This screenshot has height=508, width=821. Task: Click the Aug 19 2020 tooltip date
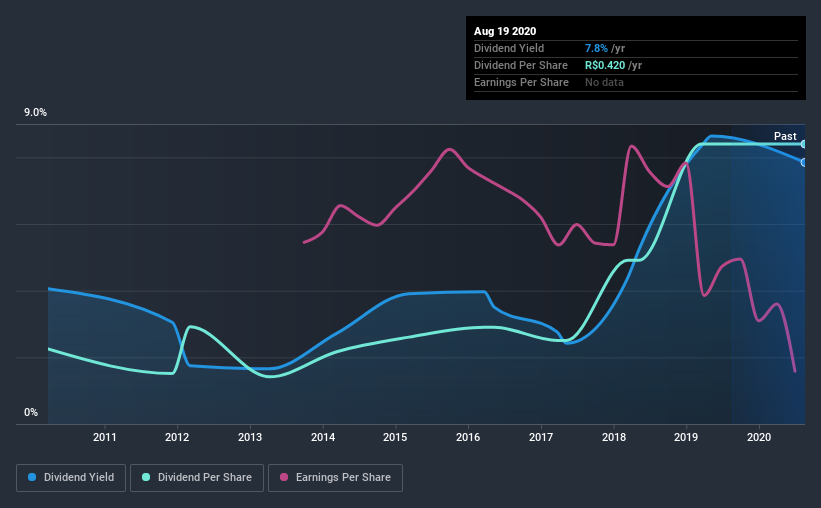coord(505,31)
